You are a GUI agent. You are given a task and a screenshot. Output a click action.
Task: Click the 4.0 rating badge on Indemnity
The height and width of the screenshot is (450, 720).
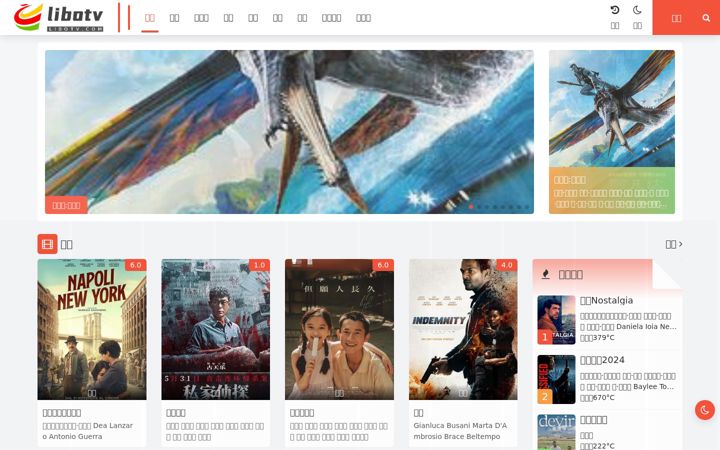click(x=506, y=265)
